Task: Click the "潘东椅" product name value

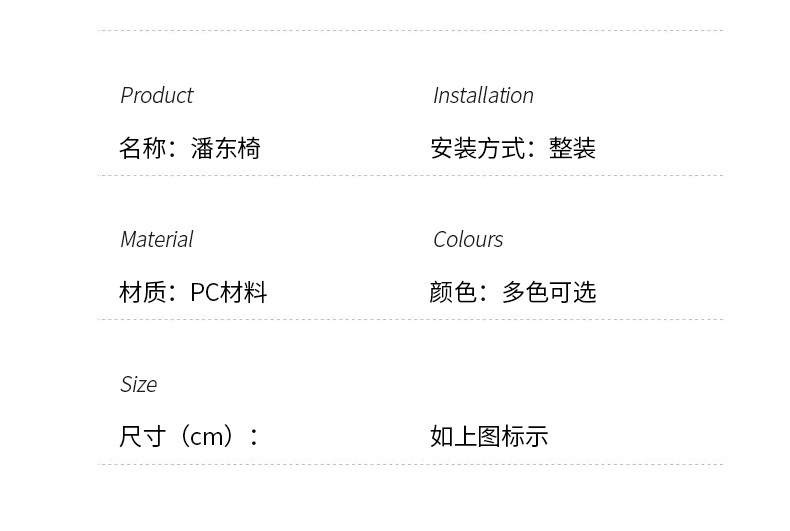Action: pyautogui.click(x=226, y=149)
